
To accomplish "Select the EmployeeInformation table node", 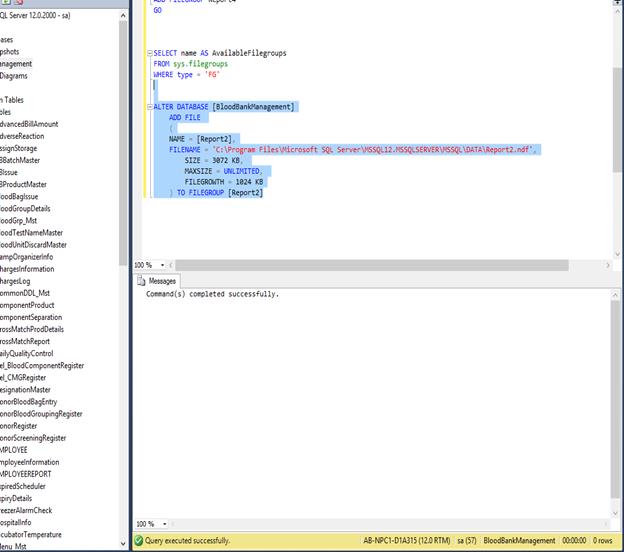I will click(x=29, y=462).
